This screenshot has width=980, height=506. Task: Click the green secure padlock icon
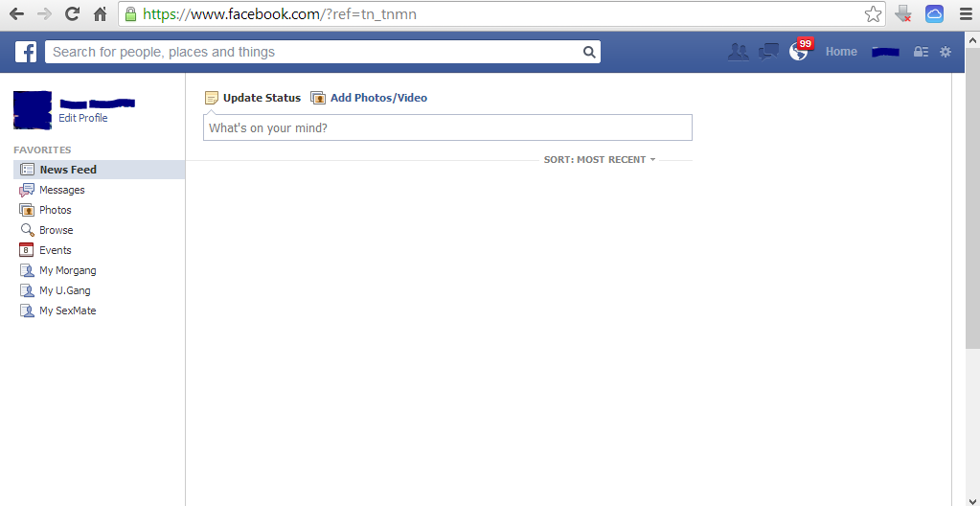point(130,13)
